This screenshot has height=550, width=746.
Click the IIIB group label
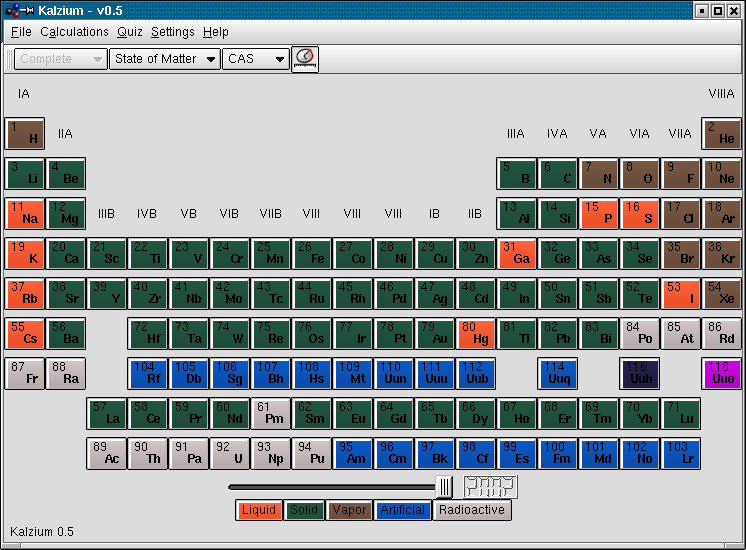point(106,214)
